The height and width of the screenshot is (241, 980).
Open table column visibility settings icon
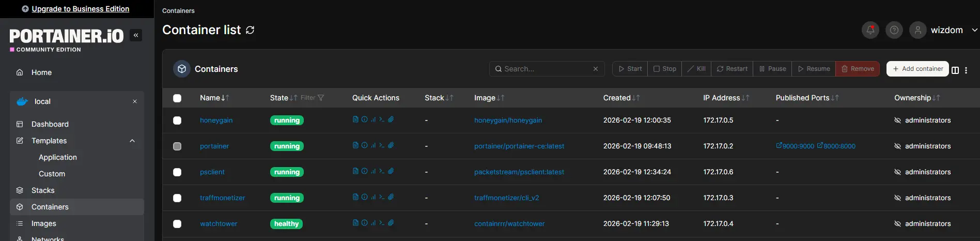(x=955, y=70)
